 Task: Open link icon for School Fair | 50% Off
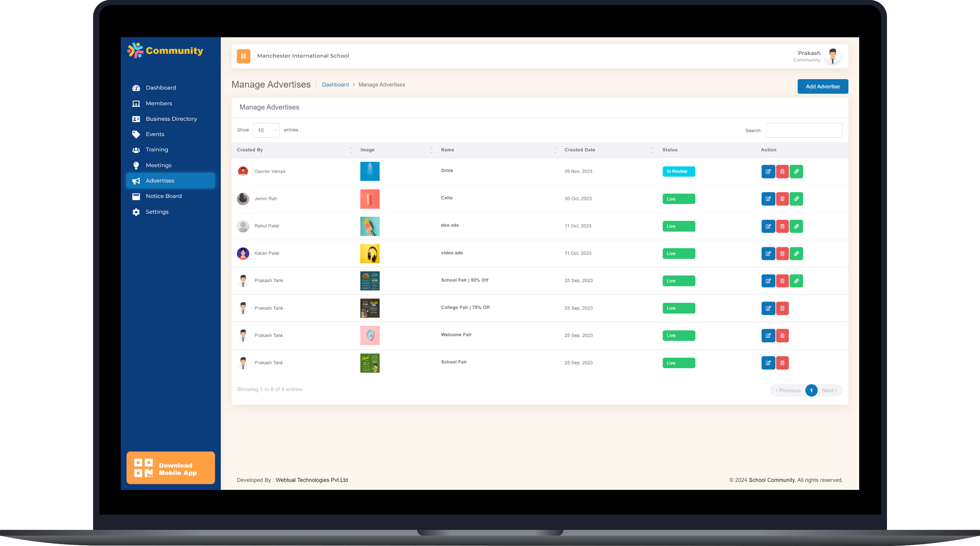tap(796, 281)
